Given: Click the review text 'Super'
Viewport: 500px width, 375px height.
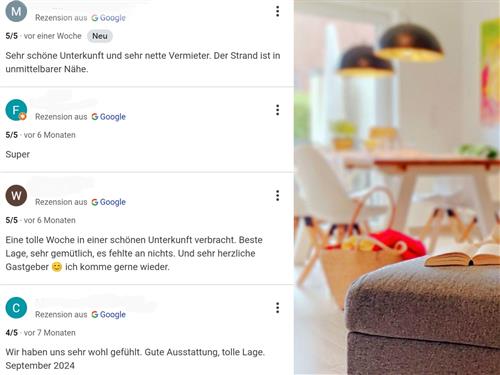Looking at the screenshot, I should point(18,154).
